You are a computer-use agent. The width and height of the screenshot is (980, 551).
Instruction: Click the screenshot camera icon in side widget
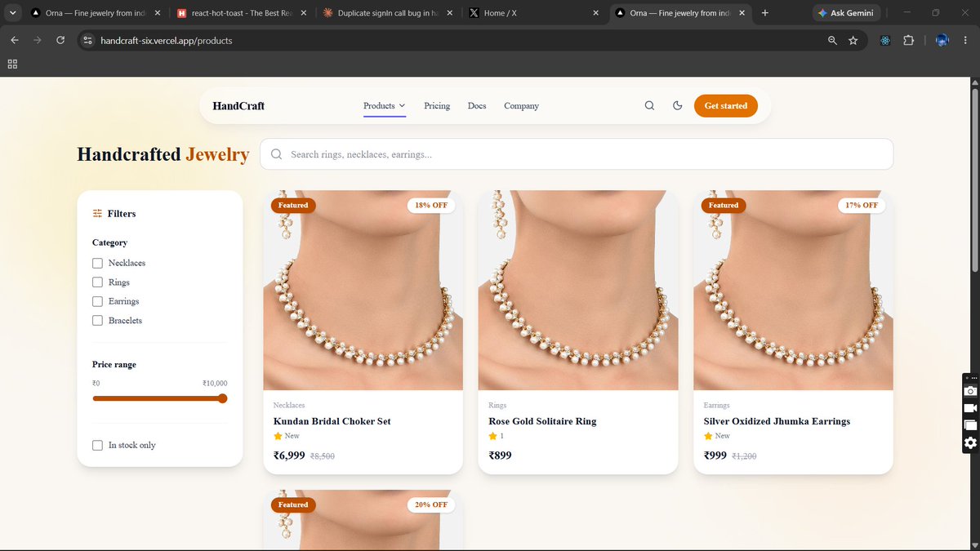point(970,391)
